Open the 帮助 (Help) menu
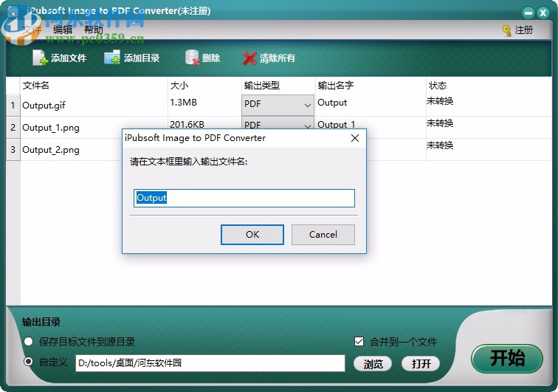This screenshot has width=558, height=392. point(94,30)
